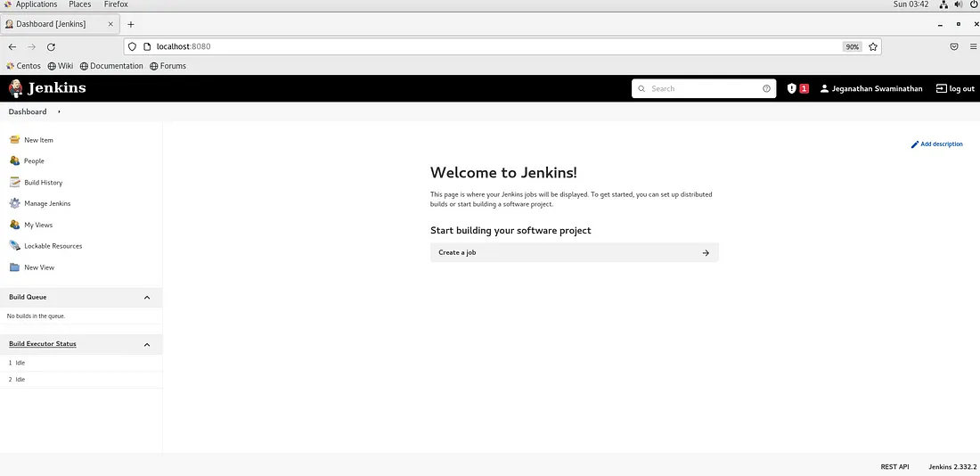The image size is (980, 476).
Task: Click inside the Jenkins Search field
Action: tap(704, 89)
